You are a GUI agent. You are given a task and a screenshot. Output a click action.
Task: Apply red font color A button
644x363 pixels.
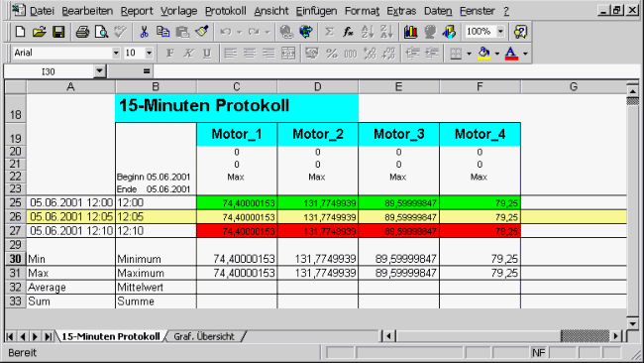tap(511, 54)
